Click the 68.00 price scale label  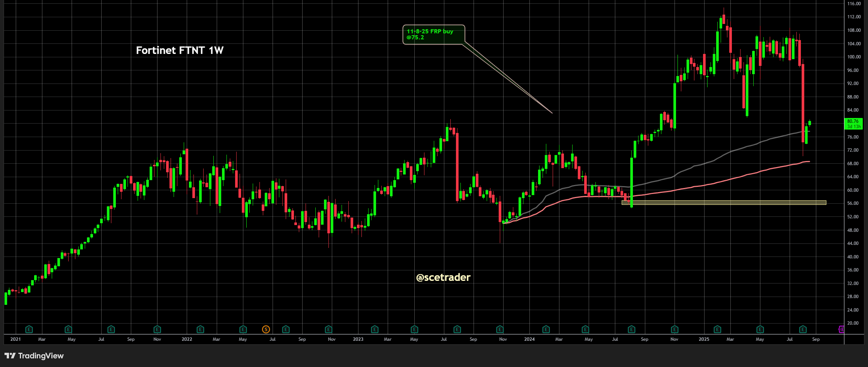[x=853, y=164]
